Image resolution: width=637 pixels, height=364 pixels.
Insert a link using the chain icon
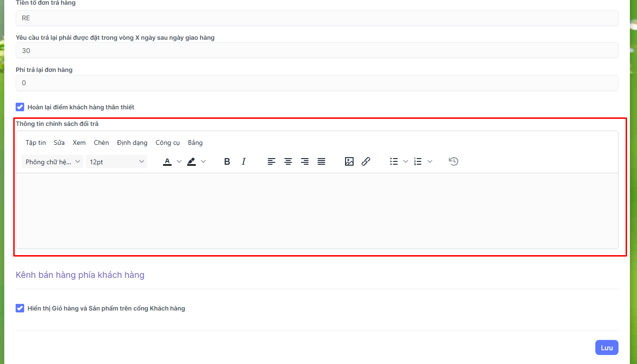366,161
